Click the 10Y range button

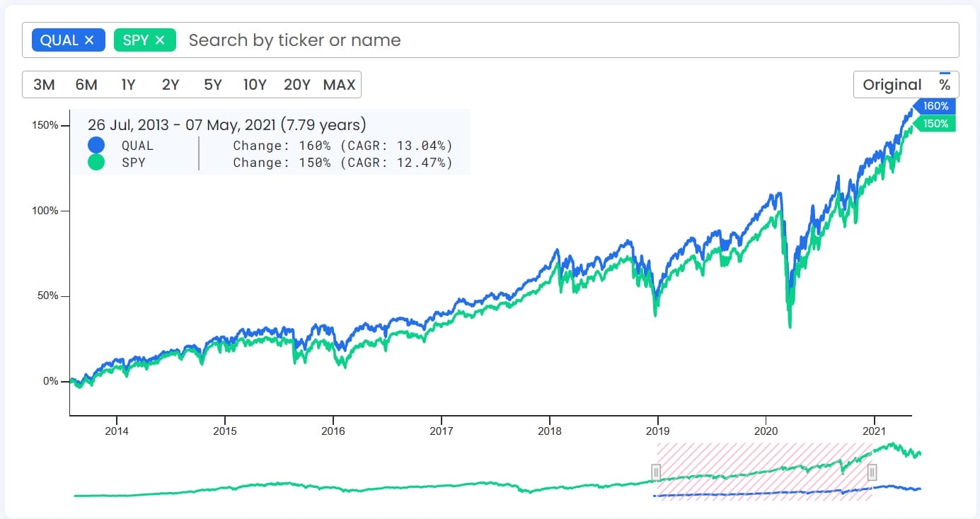pos(255,84)
